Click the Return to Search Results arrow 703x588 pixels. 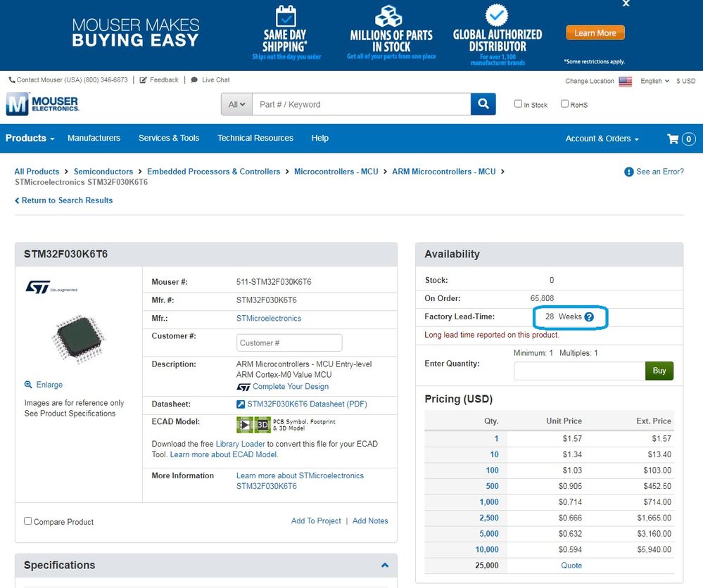click(17, 200)
